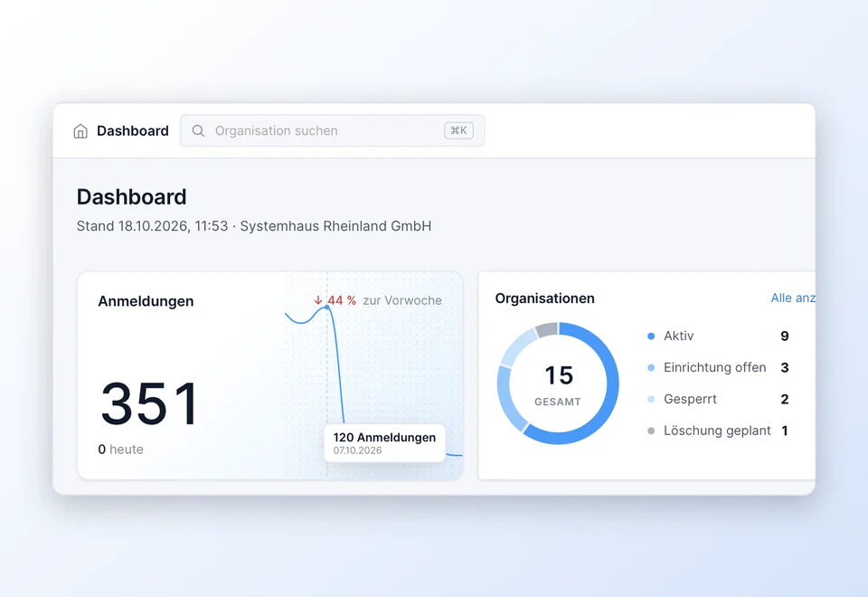Open the Alle anzeigen link in Organisationen

coord(793,298)
